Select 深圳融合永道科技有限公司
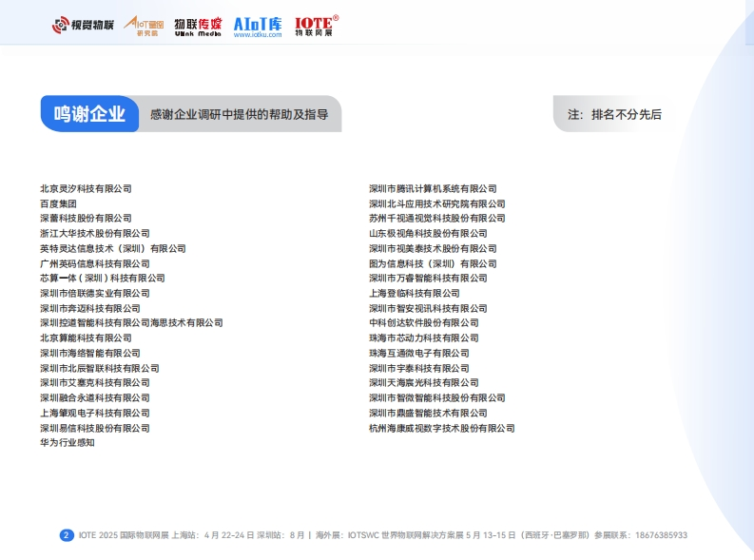Screen dimensions: 754x560 tap(95, 398)
